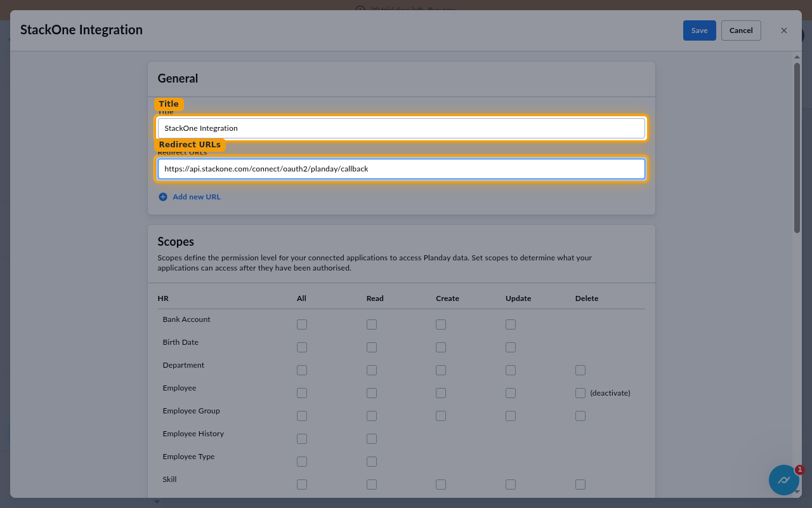Select Department Read checkbox

372,370
